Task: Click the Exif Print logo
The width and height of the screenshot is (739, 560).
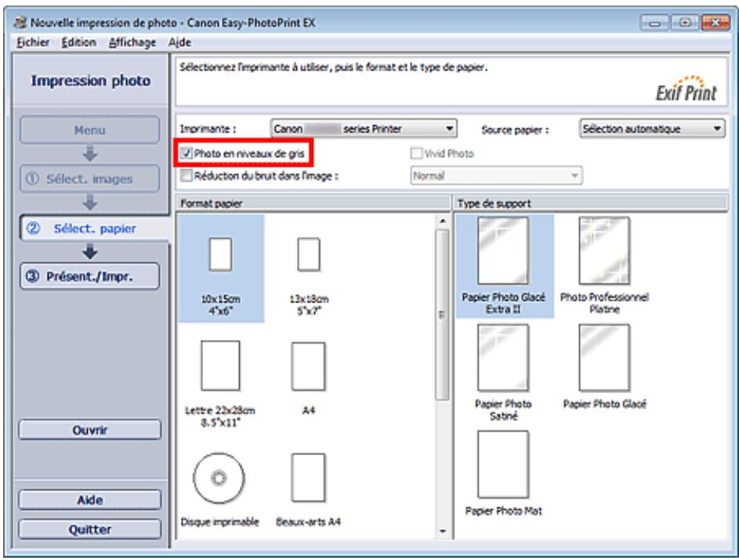Action: tap(686, 89)
